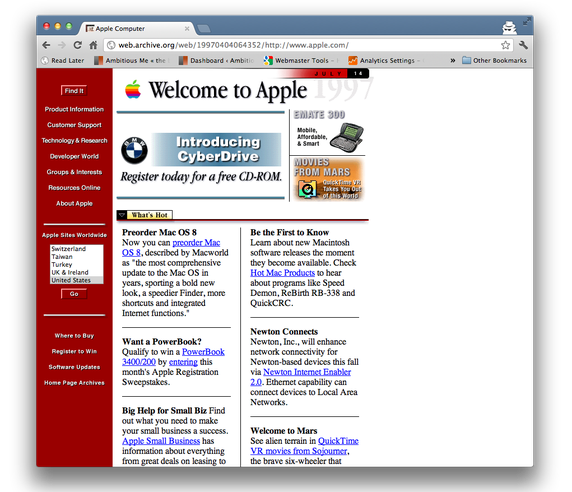Click the Go button

point(74,294)
